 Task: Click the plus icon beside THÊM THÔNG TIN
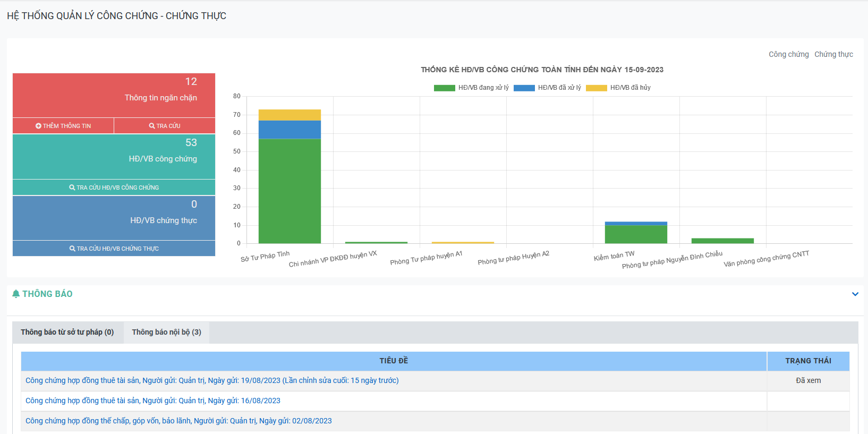coord(38,126)
